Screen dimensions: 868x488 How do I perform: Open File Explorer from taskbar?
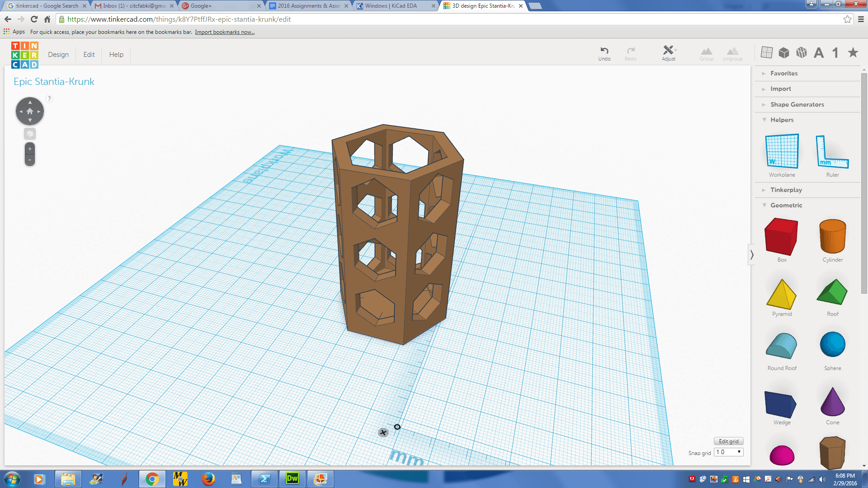(x=68, y=479)
